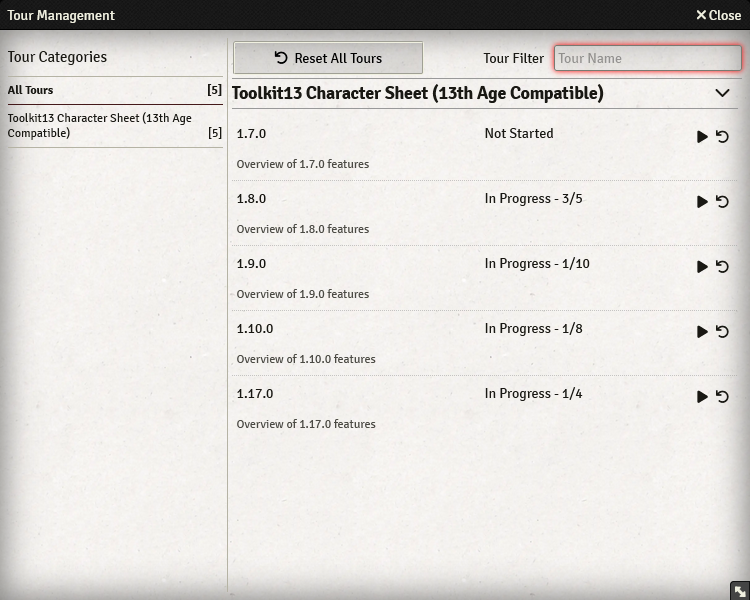The image size is (750, 600).
Task: Click the 1.9.0 tour title
Action: (x=251, y=264)
